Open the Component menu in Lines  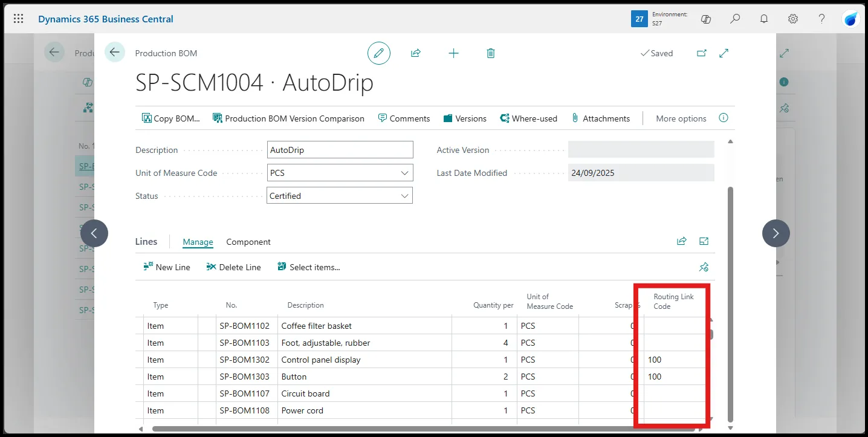point(248,242)
